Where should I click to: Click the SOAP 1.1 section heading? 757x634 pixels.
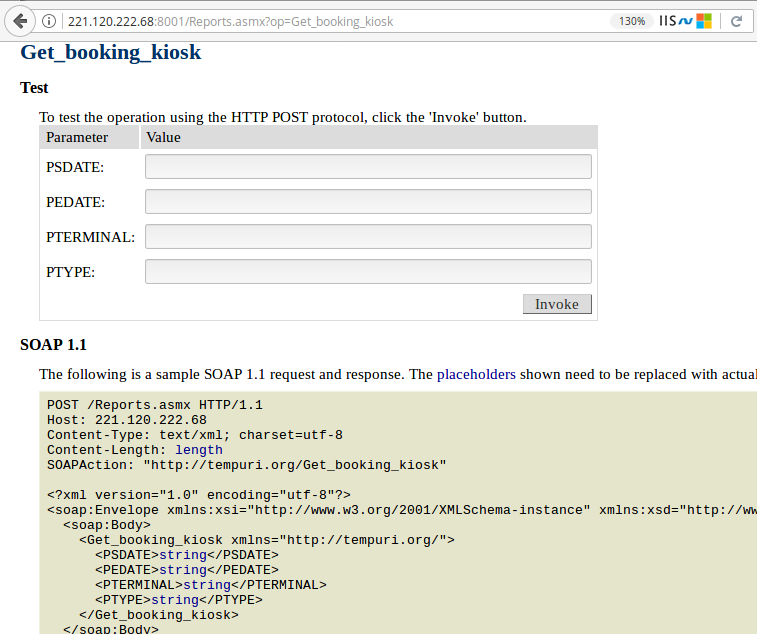[x=53, y=345]
